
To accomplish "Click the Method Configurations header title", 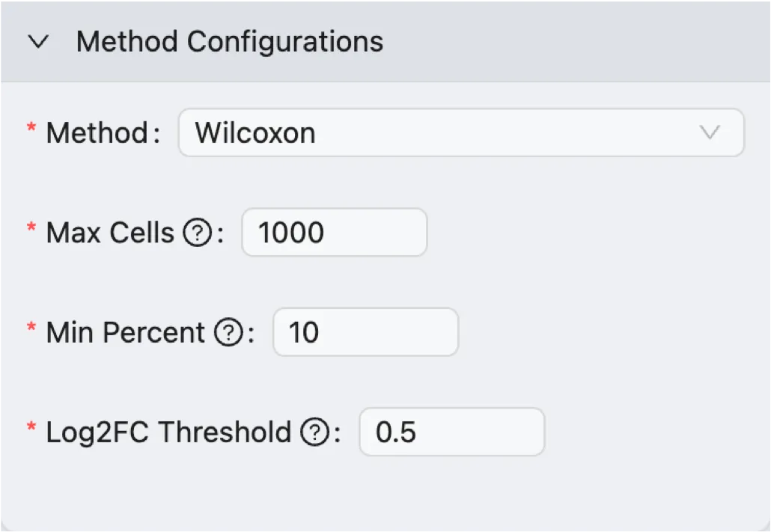I will (x=230, y=42).
